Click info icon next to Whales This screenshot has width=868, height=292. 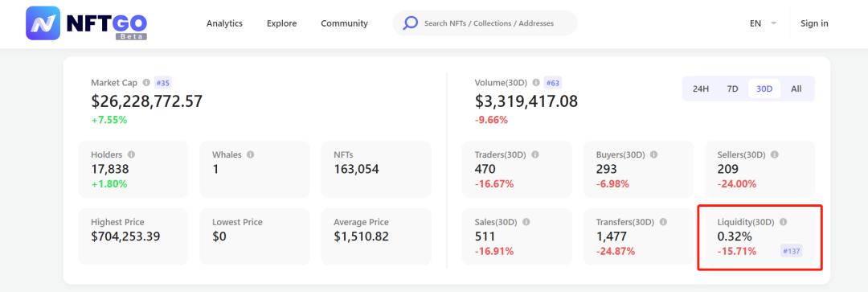250,154
